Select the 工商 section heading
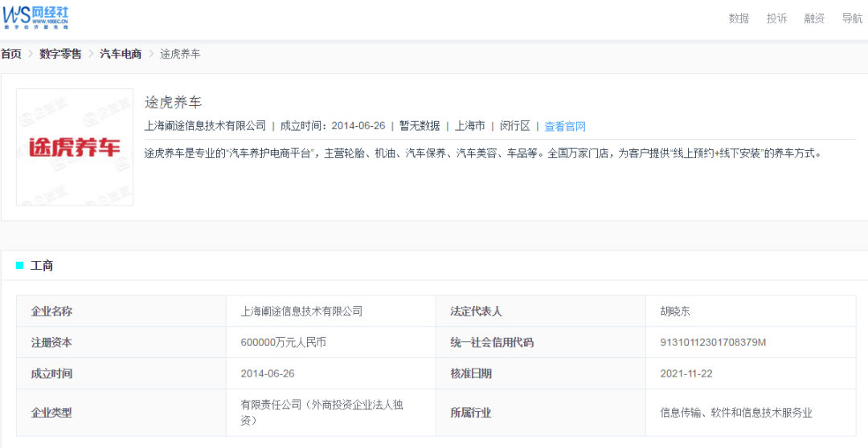 (42, 266)
